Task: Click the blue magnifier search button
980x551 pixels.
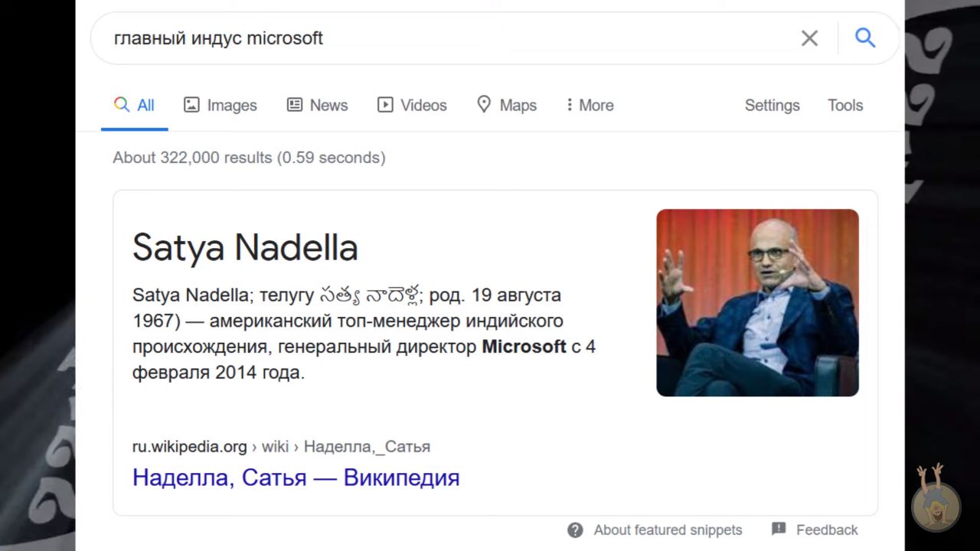Action: 865,37
